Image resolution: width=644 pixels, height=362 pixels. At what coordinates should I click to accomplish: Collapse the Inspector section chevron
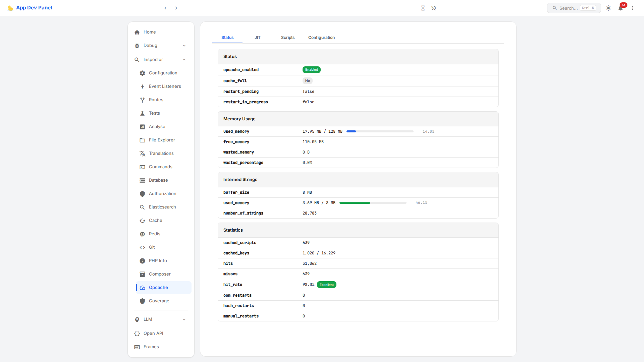184,59
